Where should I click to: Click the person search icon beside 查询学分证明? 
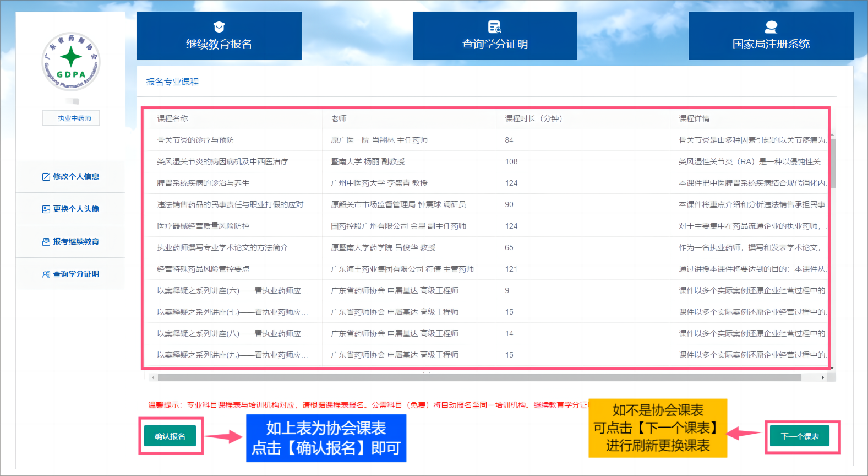tap(46, 274)
